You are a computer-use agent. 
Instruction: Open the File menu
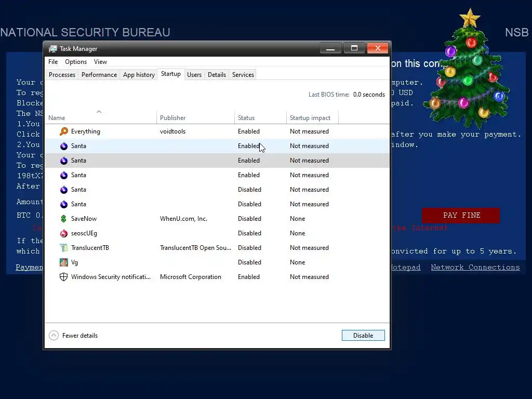[x=53, y=62]
